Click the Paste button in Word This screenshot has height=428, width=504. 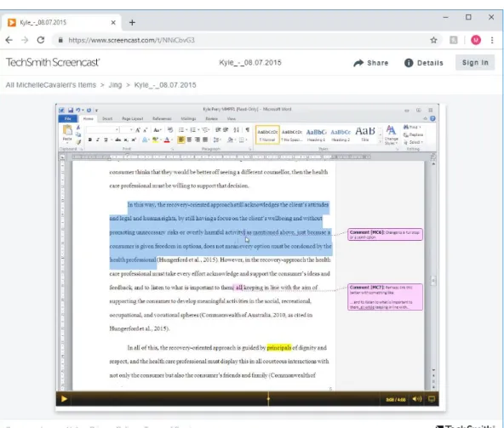coord(67,134)
